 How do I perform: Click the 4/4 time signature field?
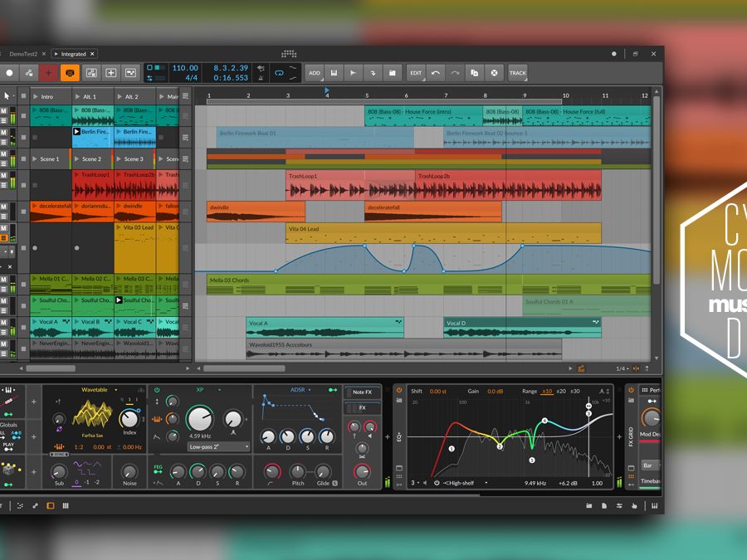pyautogui.click(x=192, y=77)
